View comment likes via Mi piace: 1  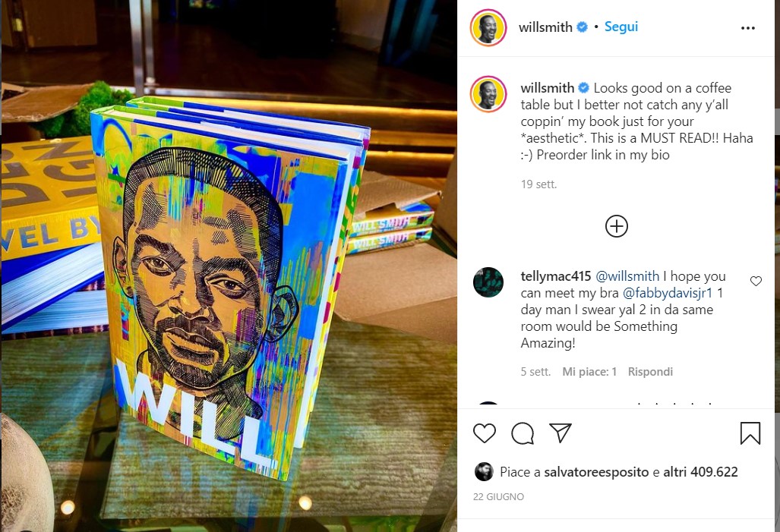click(x=589, y=372)
